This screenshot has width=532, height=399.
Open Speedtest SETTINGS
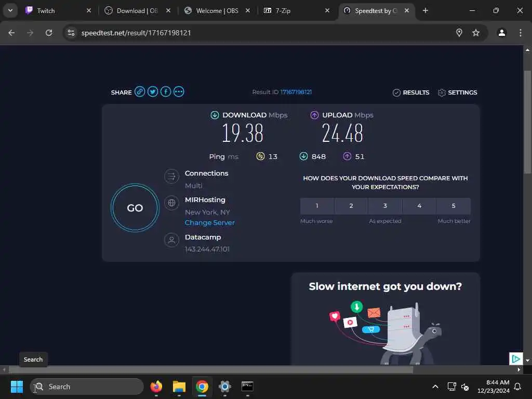(x=457, y=92)
